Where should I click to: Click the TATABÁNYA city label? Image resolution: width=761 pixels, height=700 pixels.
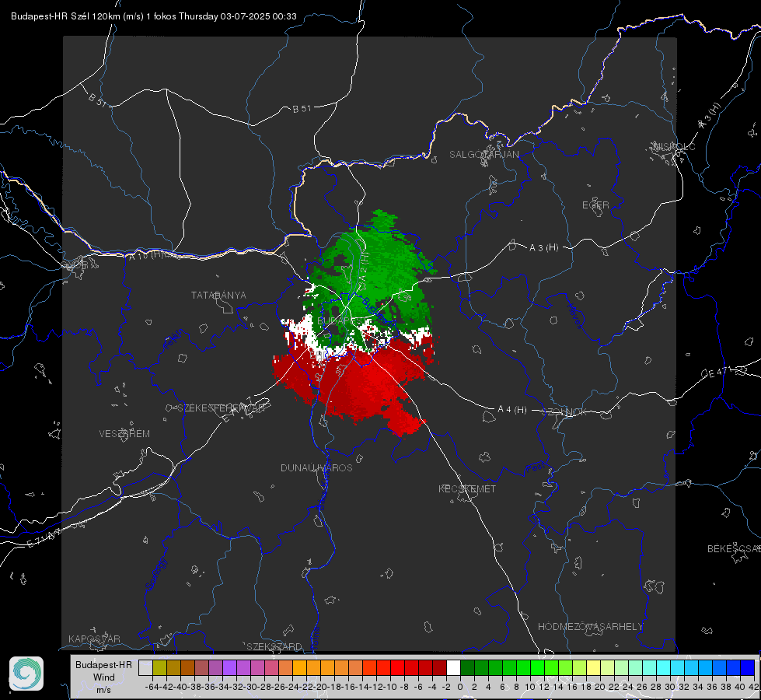click(218, 296)
